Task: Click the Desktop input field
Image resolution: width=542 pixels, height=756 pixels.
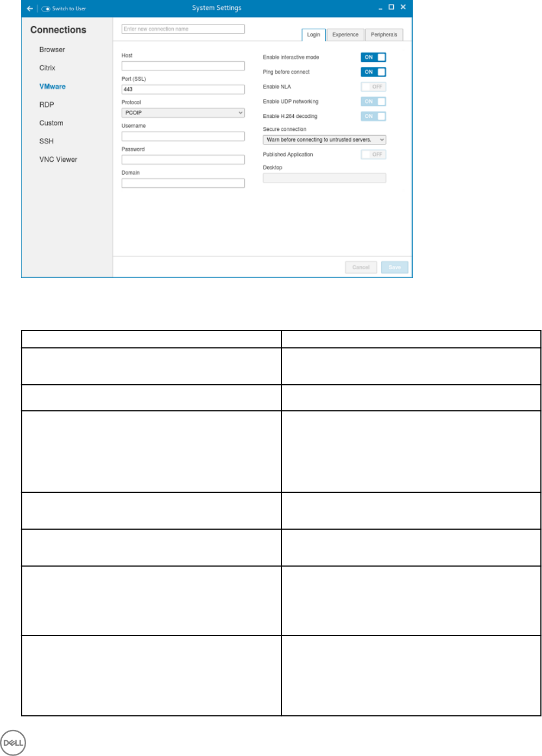Action: click(x=324, y=178)
